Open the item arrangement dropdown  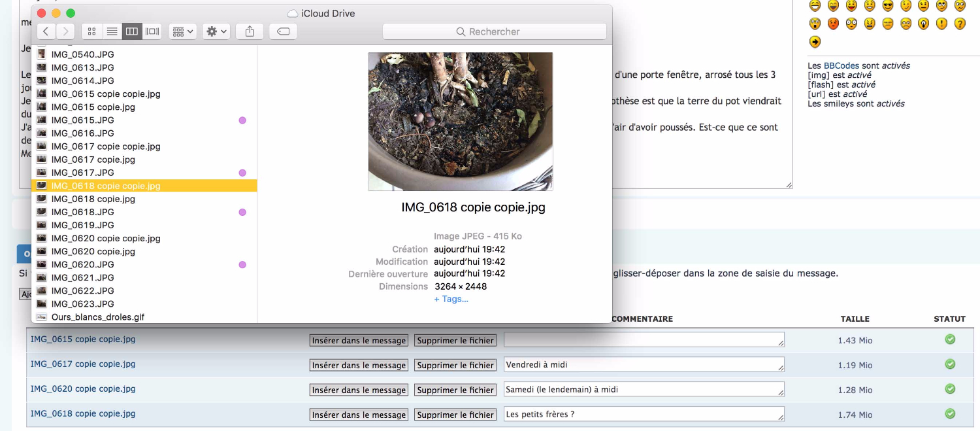coord(182,31)
